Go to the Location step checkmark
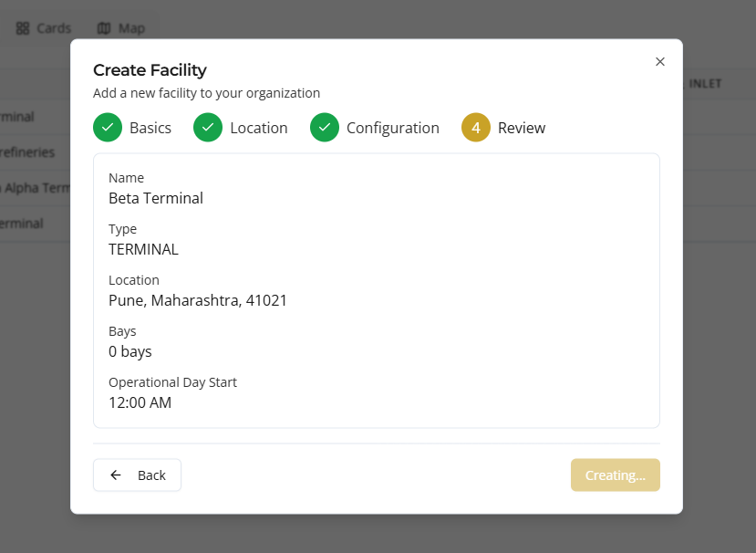 (x=208, y=128)
